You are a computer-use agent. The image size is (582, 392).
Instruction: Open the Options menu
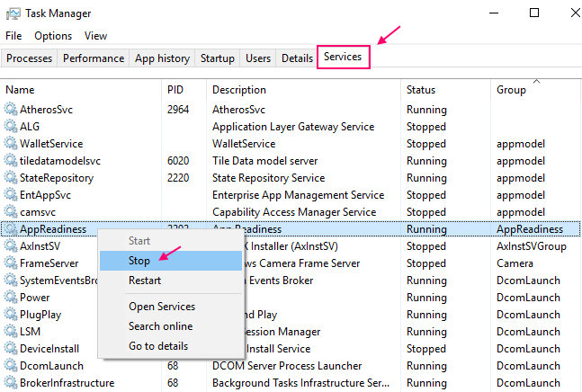click(53, 36)
